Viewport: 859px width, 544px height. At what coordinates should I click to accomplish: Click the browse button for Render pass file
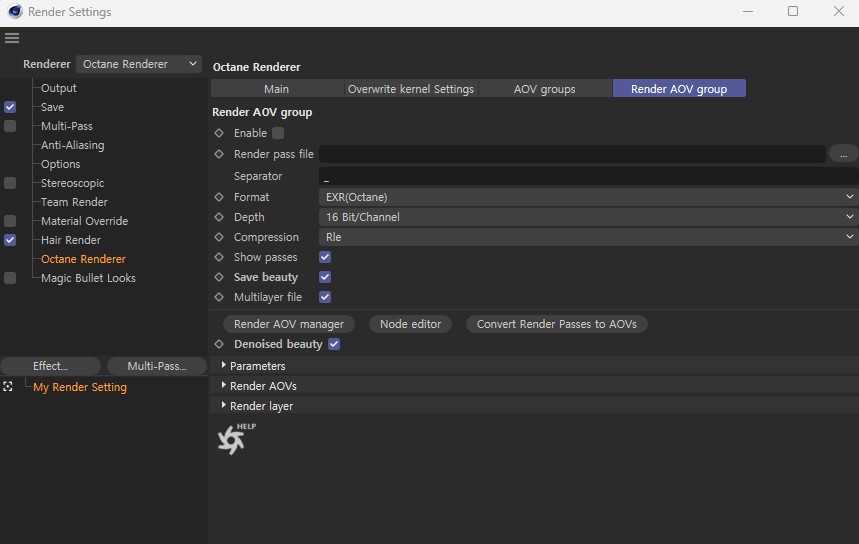click(843, 154)
